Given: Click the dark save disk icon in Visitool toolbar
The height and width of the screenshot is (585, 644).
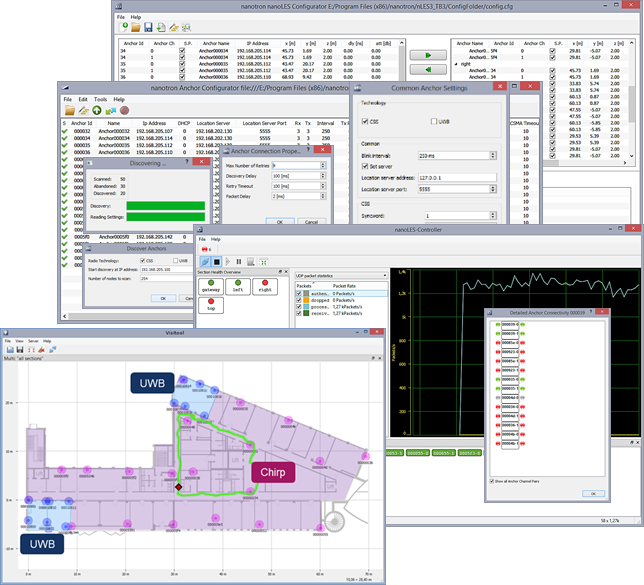Looking at the screenshot, I should [20, 350].
